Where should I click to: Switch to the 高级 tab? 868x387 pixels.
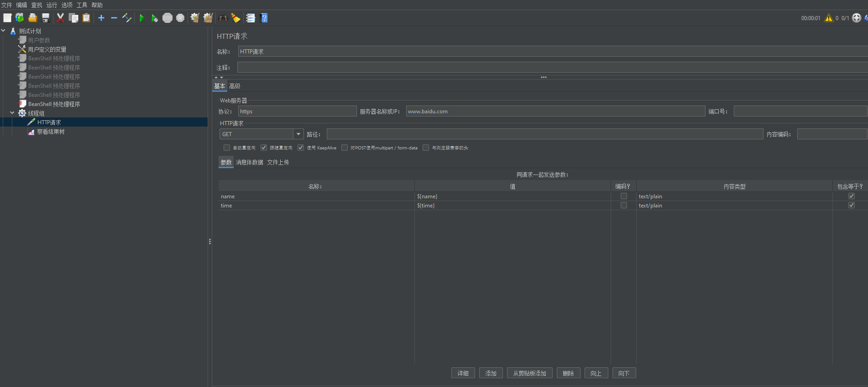pyautogui.click(x=235, y=86)
